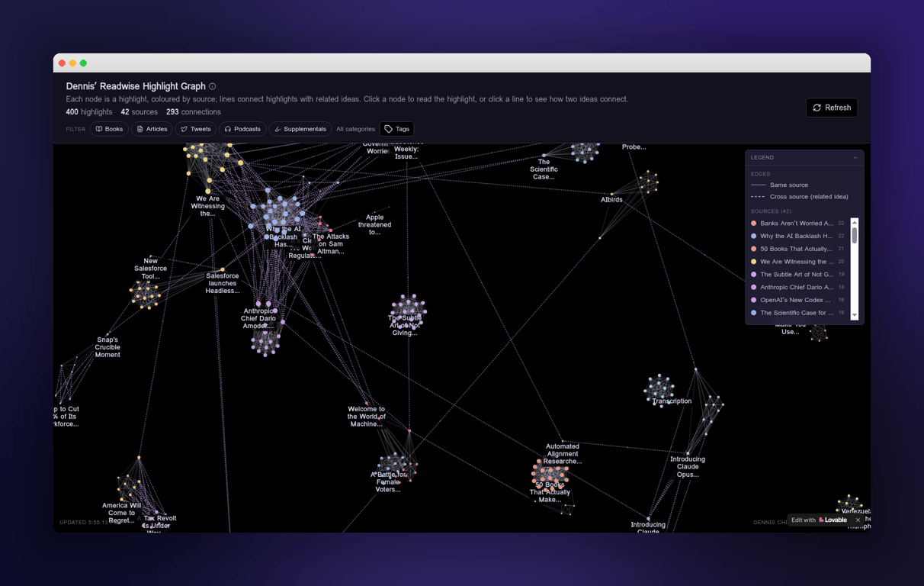
Task: Toggle the Articles filter
Action: tap(152, 129)
